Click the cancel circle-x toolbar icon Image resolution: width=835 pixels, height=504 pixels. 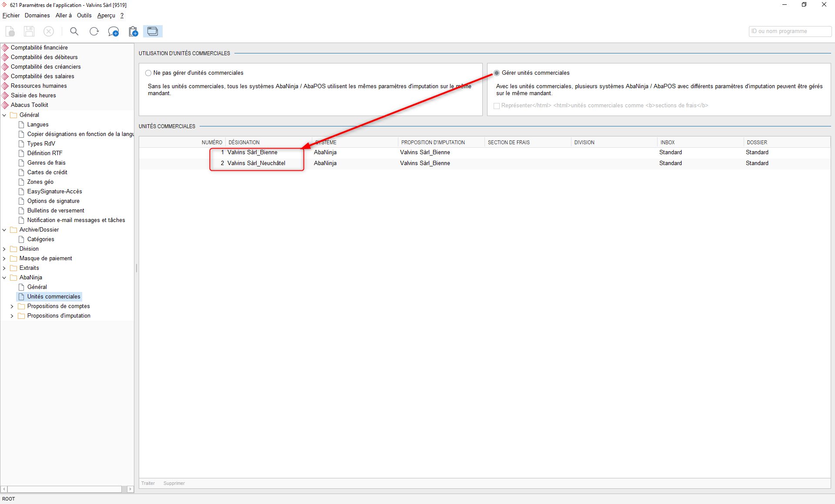click(49, 31)
